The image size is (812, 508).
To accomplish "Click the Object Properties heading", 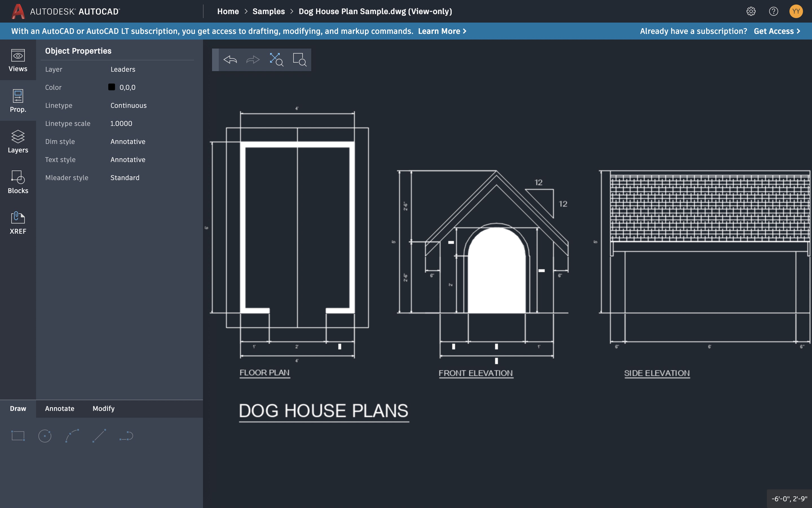I will coord(78,51).
